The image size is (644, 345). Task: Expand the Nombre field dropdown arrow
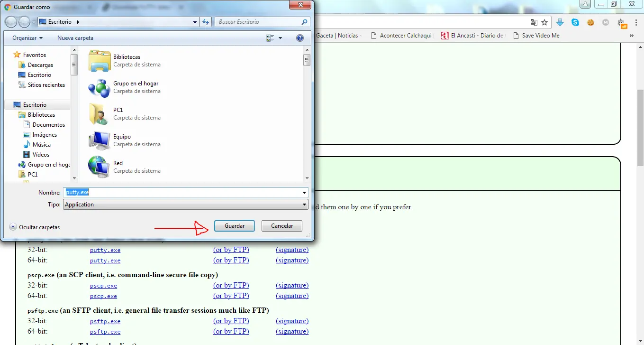pyautogui.click(x=304, y=193)
